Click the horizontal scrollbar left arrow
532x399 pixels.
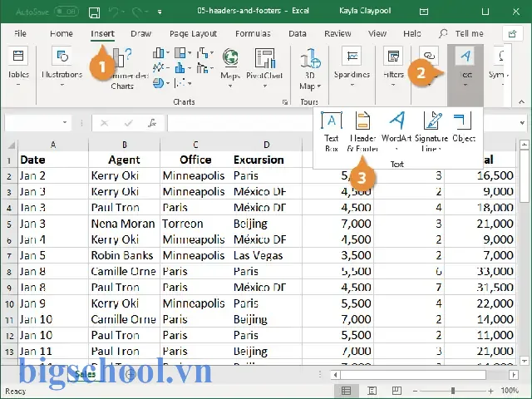point(335,375)
